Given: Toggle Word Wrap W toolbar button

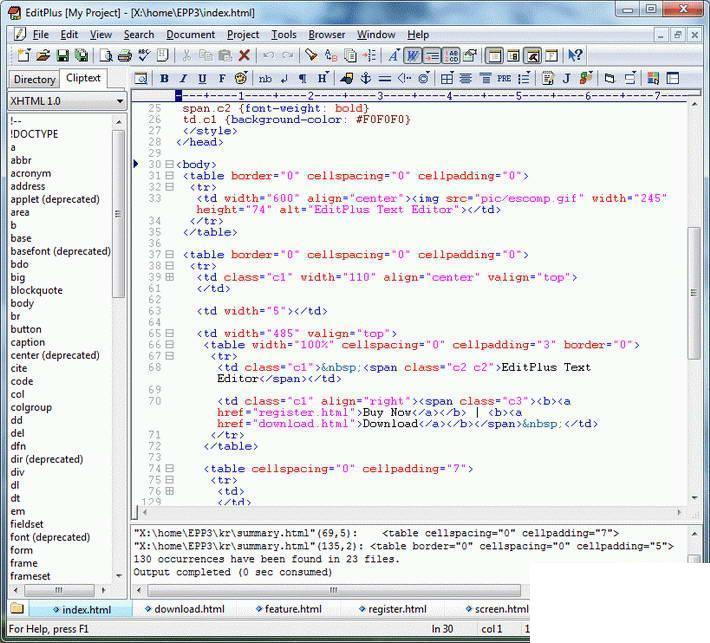Looking at the screenshot, I should 413,55.
